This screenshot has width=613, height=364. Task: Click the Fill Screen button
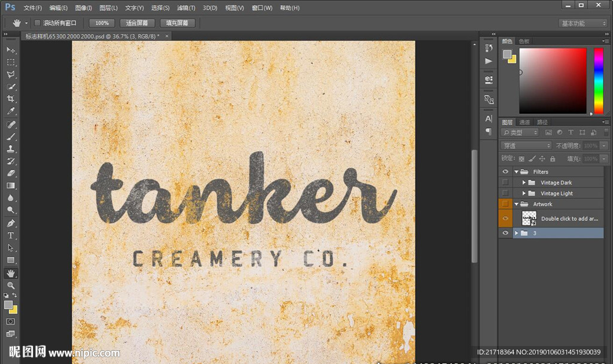[x=177, y=23]
